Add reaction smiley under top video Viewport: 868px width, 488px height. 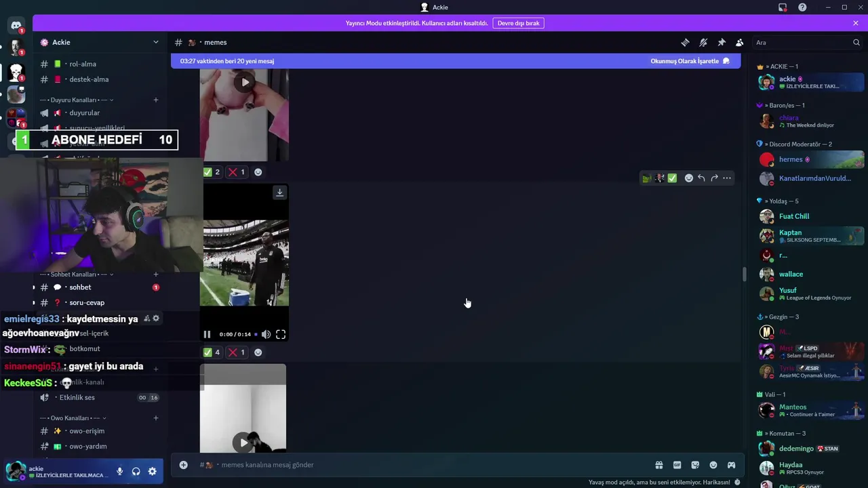pos(258,172)
